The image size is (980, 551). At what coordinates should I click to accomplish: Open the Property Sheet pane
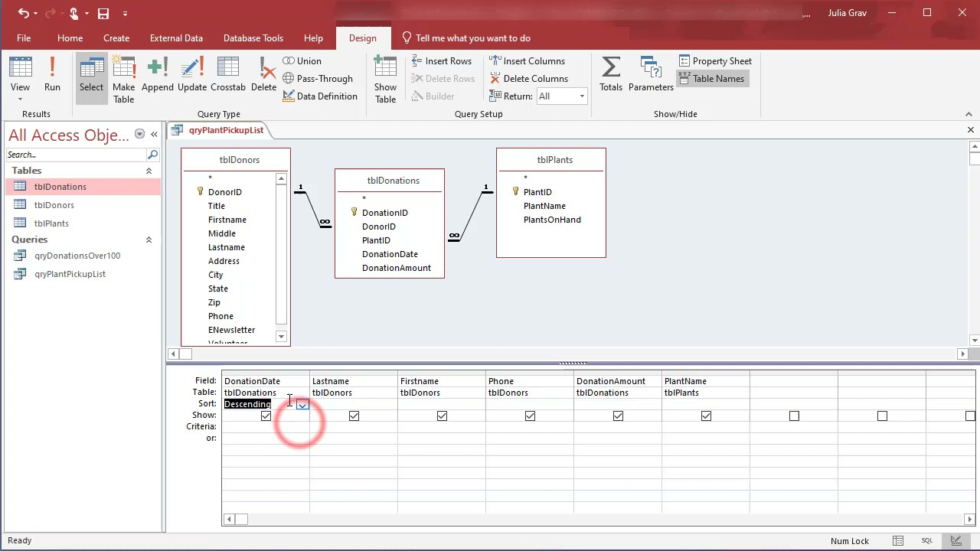click(x=715, y=61)
